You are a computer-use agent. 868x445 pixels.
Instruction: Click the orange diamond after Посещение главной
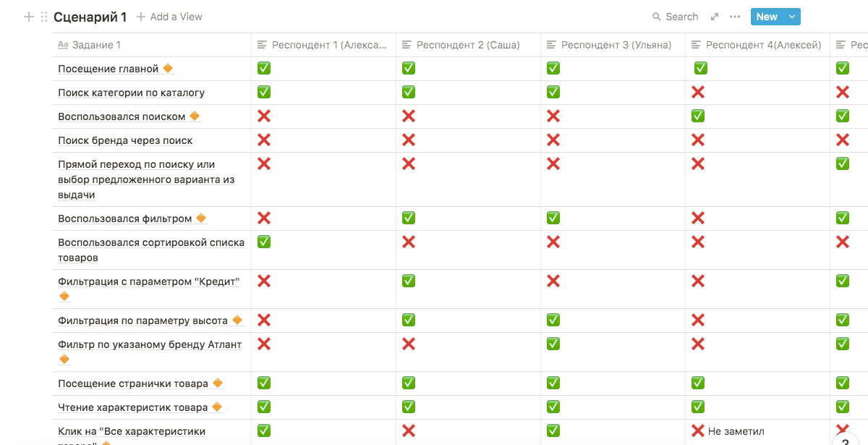(x=168, y=69)
